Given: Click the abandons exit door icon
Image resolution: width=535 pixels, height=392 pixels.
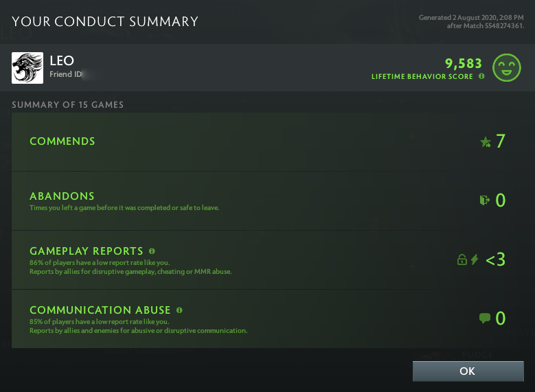Looking at the screenshot, I should click(485, 200).
